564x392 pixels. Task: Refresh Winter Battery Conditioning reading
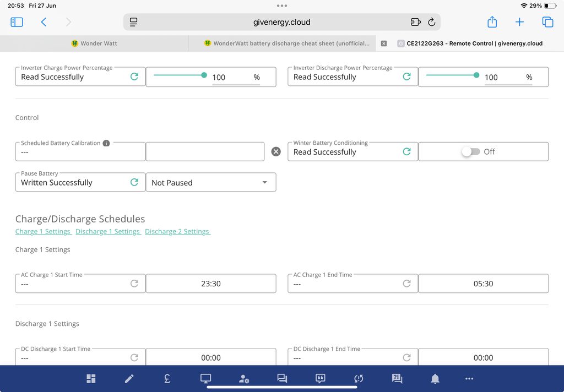tap(406, 151)
